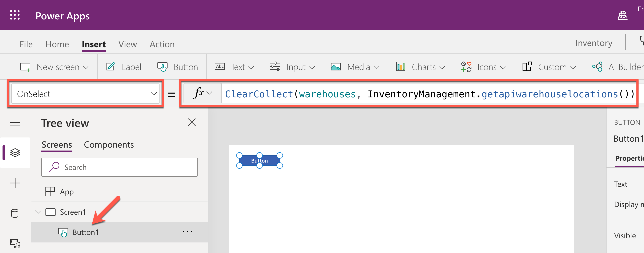Expand the Text dropdown chevron
Viewport: 644px width, 253px height.
click(251, 67)
